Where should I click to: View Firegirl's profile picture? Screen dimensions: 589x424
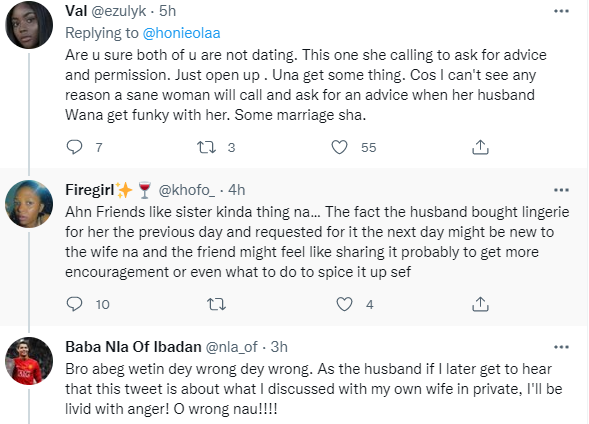pos(29,204)
